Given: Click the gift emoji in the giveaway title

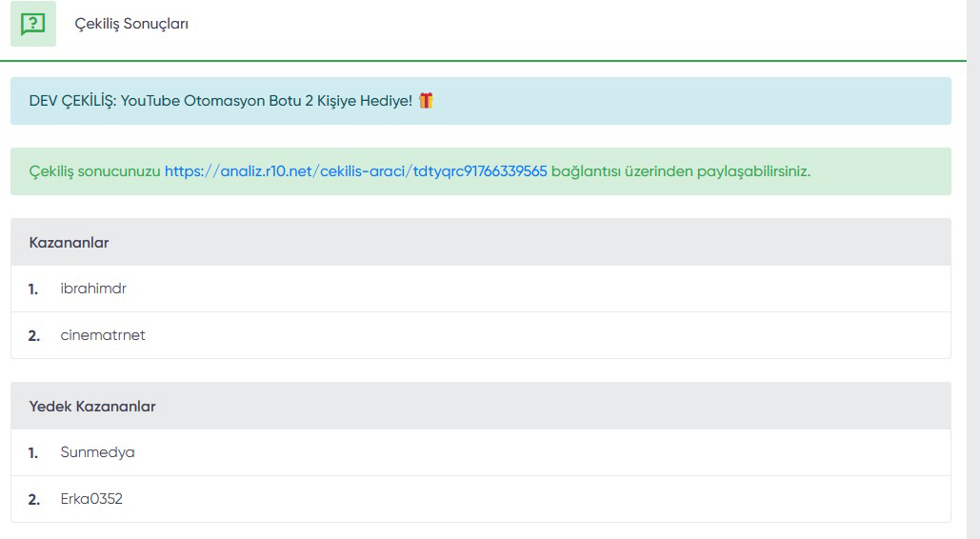Looking at the screenshot, I should 427,101.
